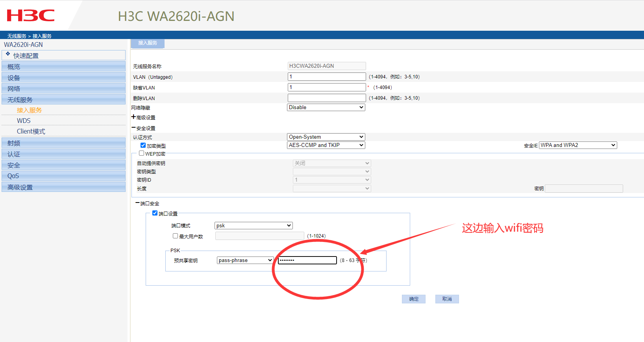Open the 端口模式 psk dropdown

[254, 225]
